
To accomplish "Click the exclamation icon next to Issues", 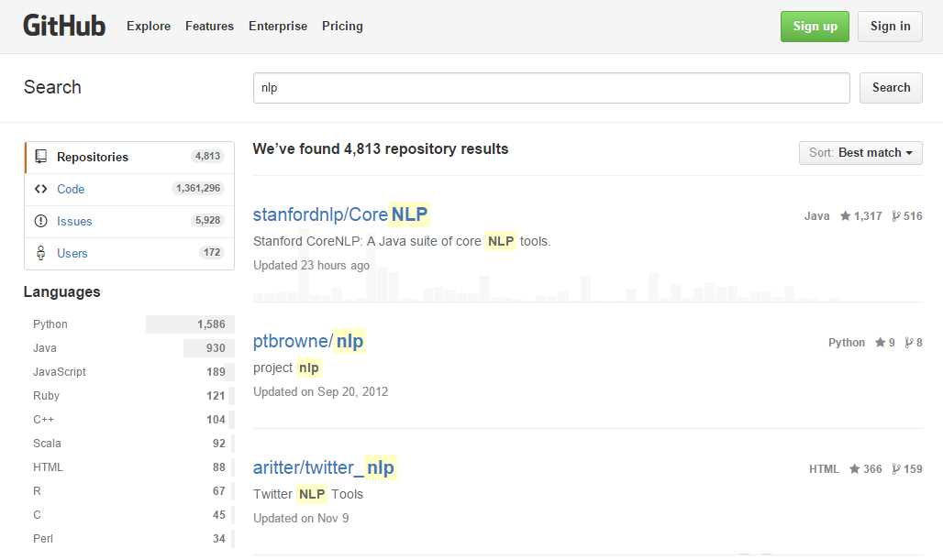I will point(41,221).
